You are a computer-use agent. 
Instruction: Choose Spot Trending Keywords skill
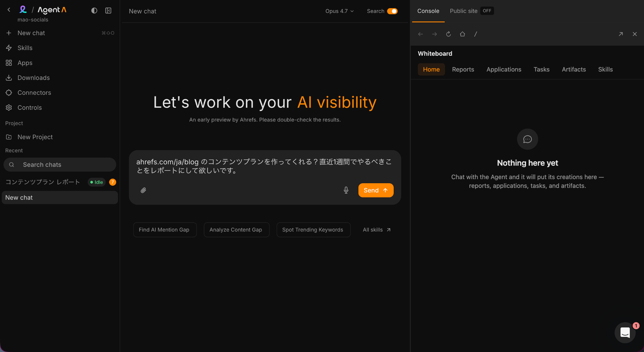tap(313, 230)
